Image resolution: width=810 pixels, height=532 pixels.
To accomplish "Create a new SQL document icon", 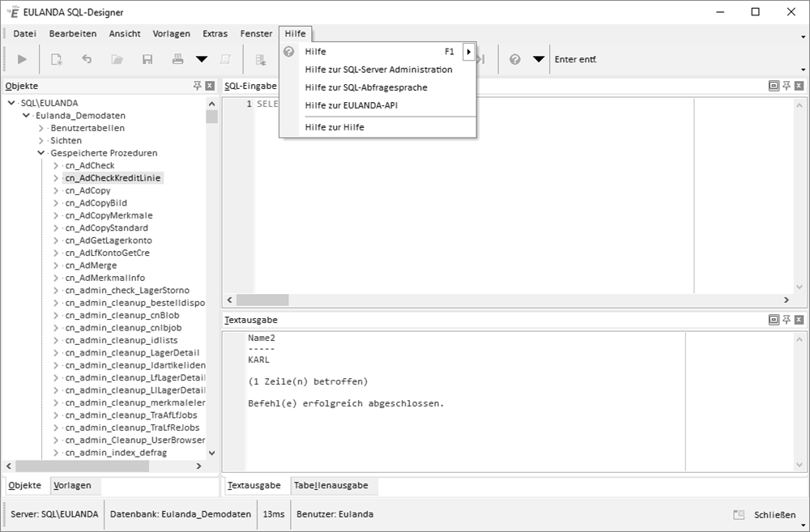I will [x=57, y=59].
